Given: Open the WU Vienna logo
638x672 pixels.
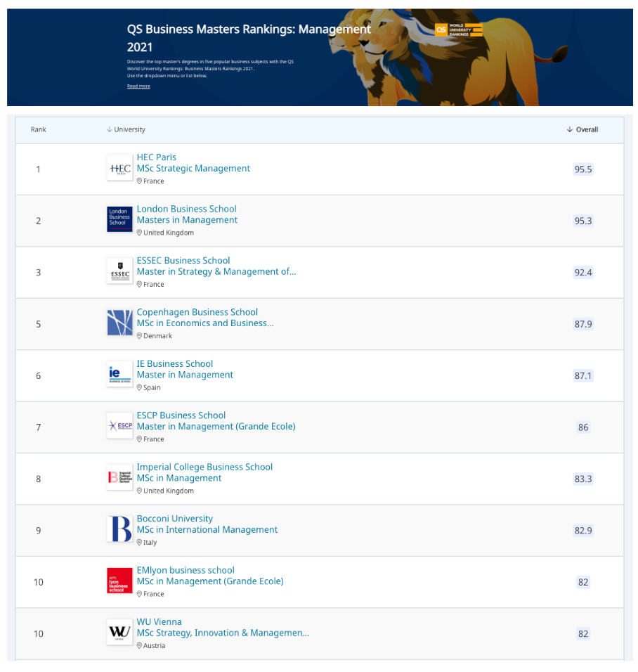Looking at the screenshot, I should click(x=119, y=633).
